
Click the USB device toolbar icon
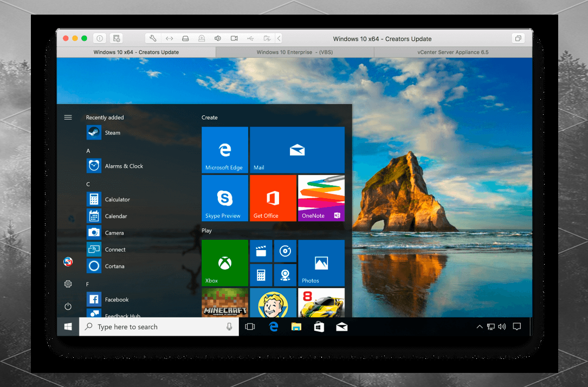point(250,38)
